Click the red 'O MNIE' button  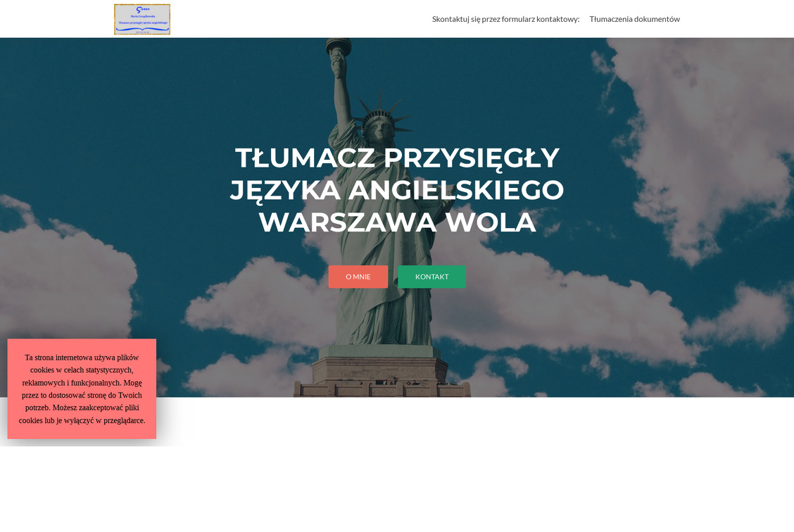(x=358, y=277)
